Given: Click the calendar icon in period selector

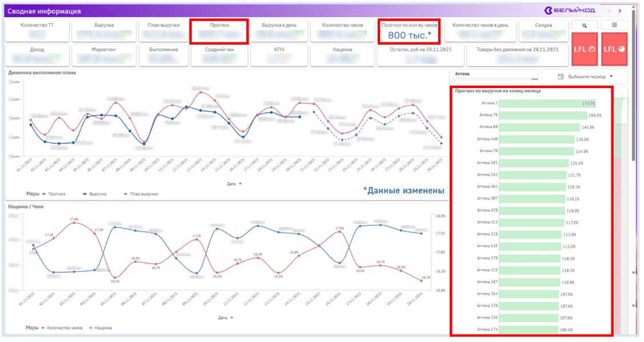Looking at the screenshot, I should [x=561, y=77].
